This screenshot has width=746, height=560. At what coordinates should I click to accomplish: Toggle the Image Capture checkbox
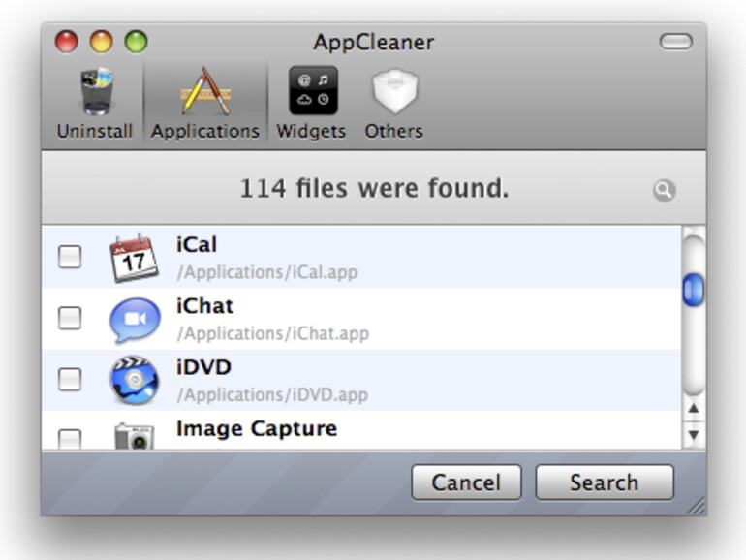click(x=70, y=439)
